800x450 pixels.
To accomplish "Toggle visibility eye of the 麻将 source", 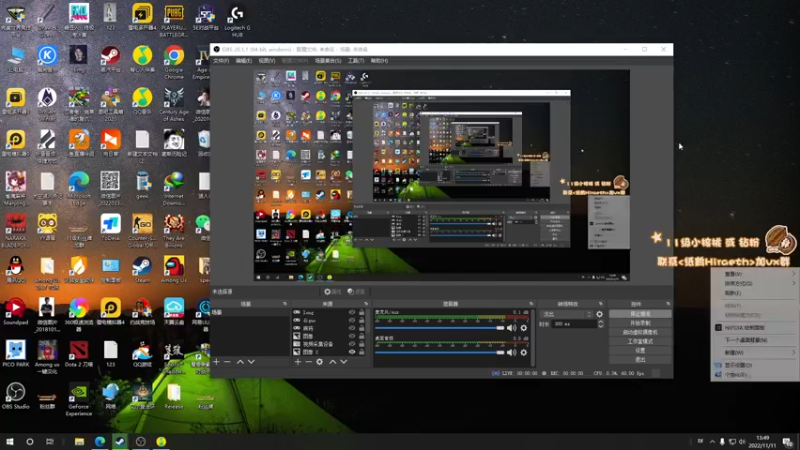I will (x=352, y=328).
